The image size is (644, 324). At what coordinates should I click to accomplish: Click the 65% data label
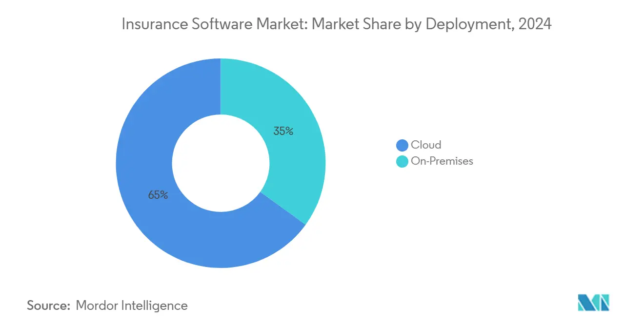pos(158,195)
